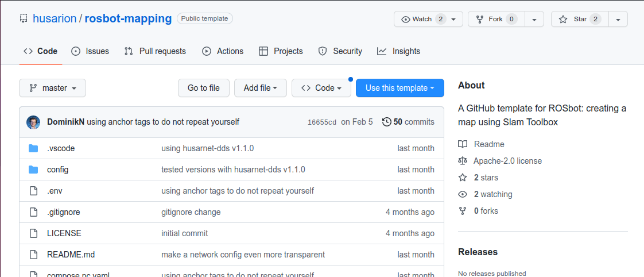Open the README.md file

71,255
